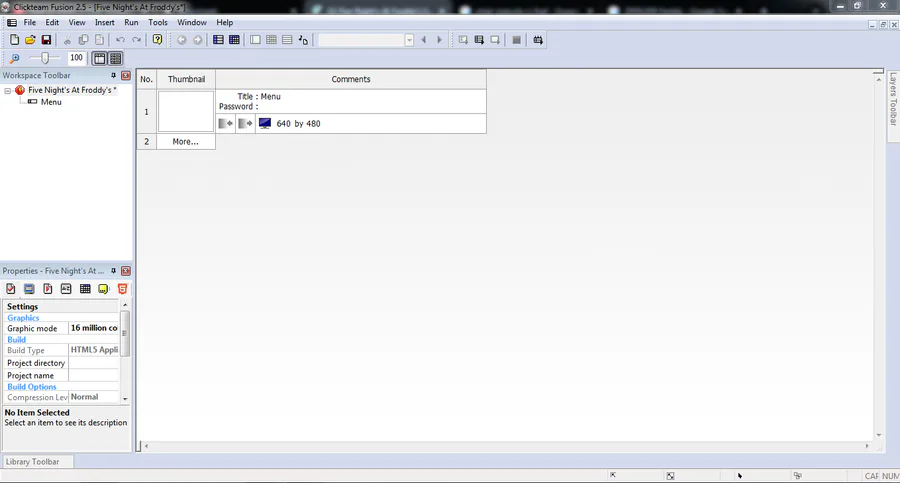The height and width of the screenshot is (483, 900).
Task: Open the Run menu
Action: (x=131, y=22)
